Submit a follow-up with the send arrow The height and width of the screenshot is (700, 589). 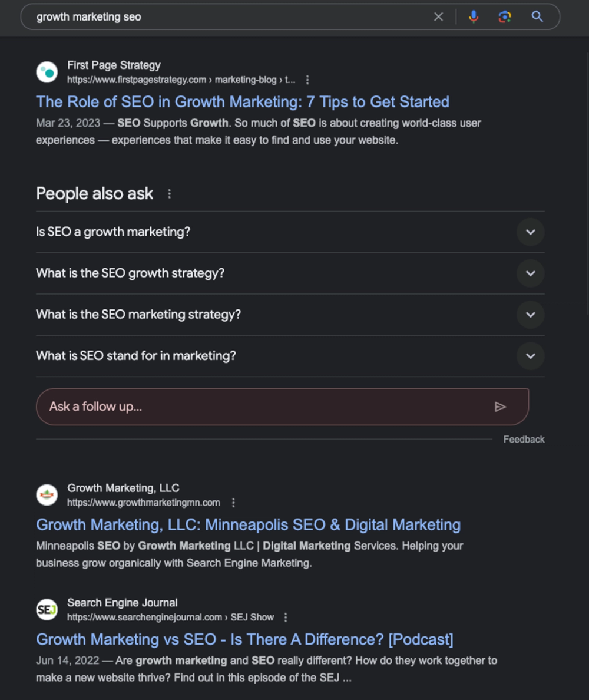click(x=500, y=406)
